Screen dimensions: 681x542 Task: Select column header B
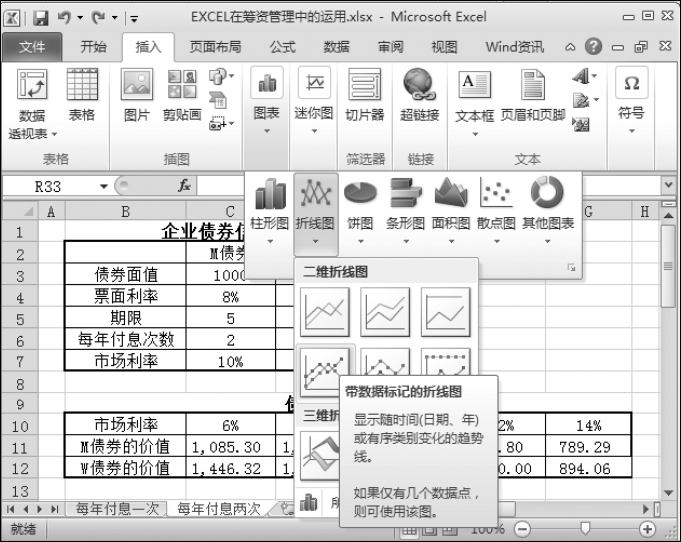[126, 212]
